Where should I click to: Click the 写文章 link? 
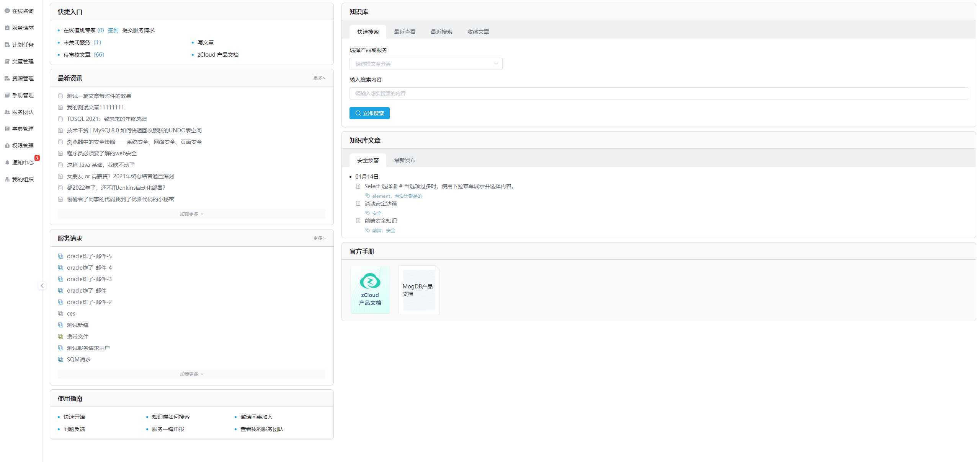[206, 42]
